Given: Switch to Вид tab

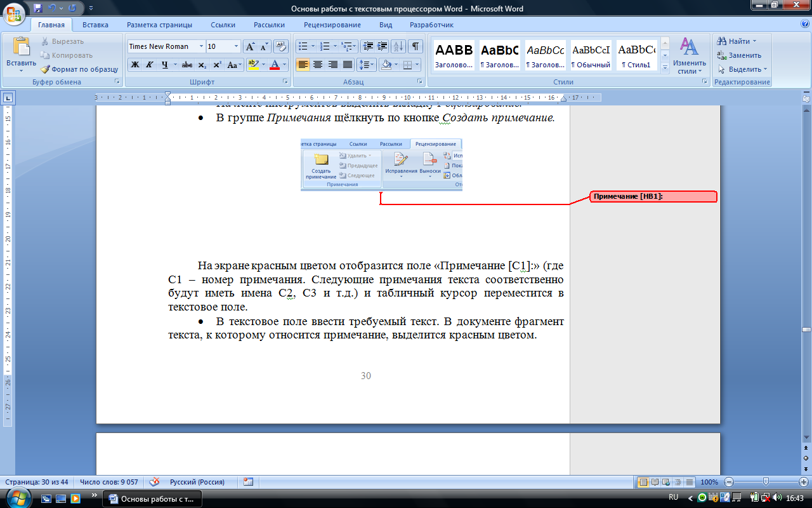Looking at the screenshot, I should [386, 25].
